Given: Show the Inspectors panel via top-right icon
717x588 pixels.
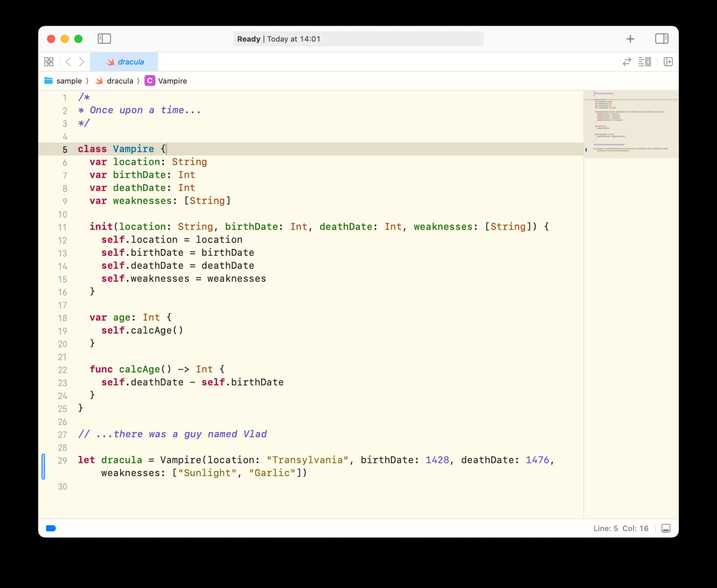Looking at the screenshot, I should point(662,39).
